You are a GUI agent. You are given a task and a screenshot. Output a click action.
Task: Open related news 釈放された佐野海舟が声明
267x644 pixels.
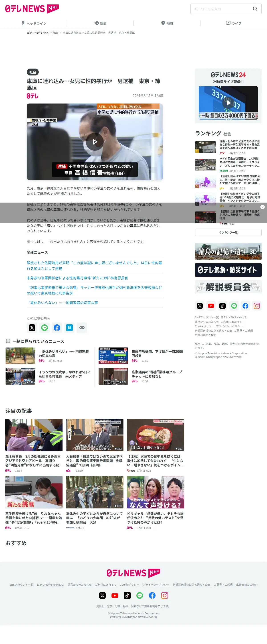95,266
